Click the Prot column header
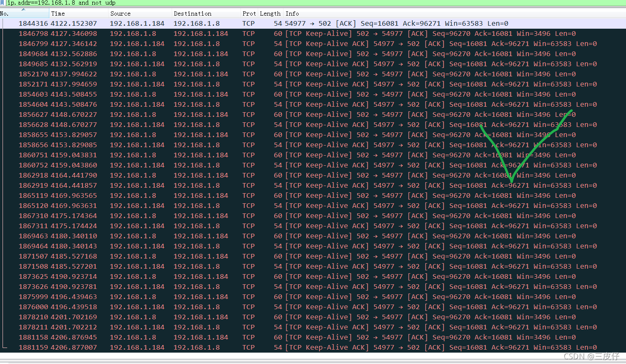The width and height of the screenshot is (626, 364). (249, 13)
